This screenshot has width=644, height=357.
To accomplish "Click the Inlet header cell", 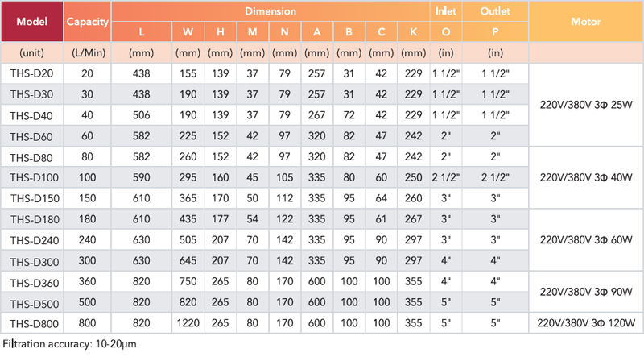I will click(446, 11).
